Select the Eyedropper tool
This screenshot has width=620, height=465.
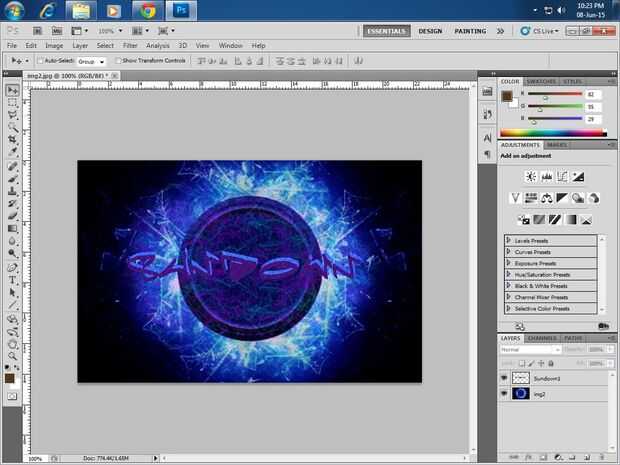point(13,151)
